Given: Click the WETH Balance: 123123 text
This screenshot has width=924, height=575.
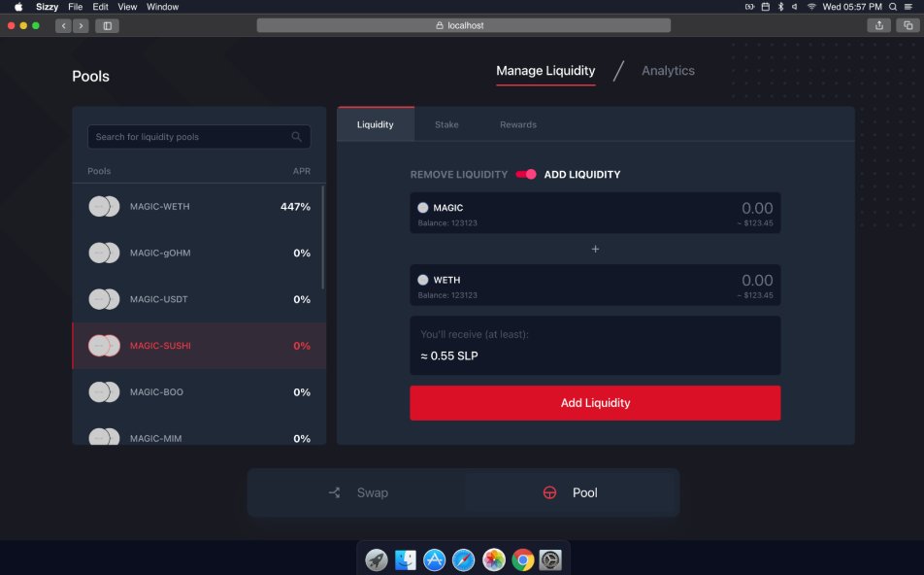Looking at the screenshot, I should tap(447, 295).
